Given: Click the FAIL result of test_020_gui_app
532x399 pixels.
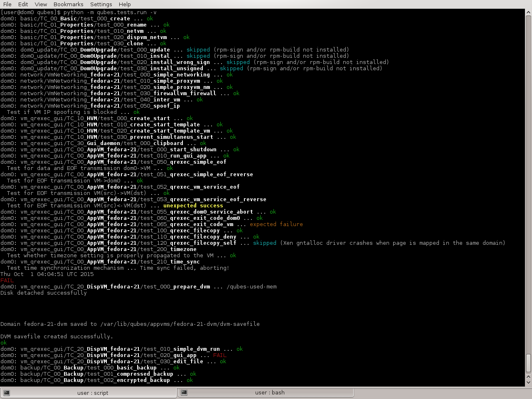Looking at the screenshot, I should tap(220, 355).
